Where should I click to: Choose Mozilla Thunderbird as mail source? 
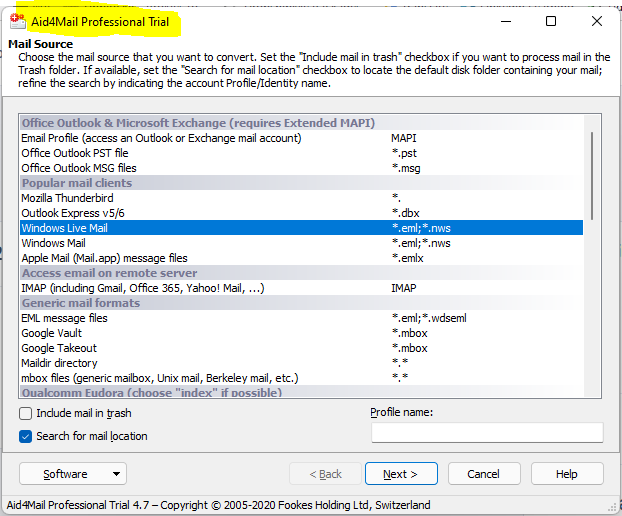[301, 198]
